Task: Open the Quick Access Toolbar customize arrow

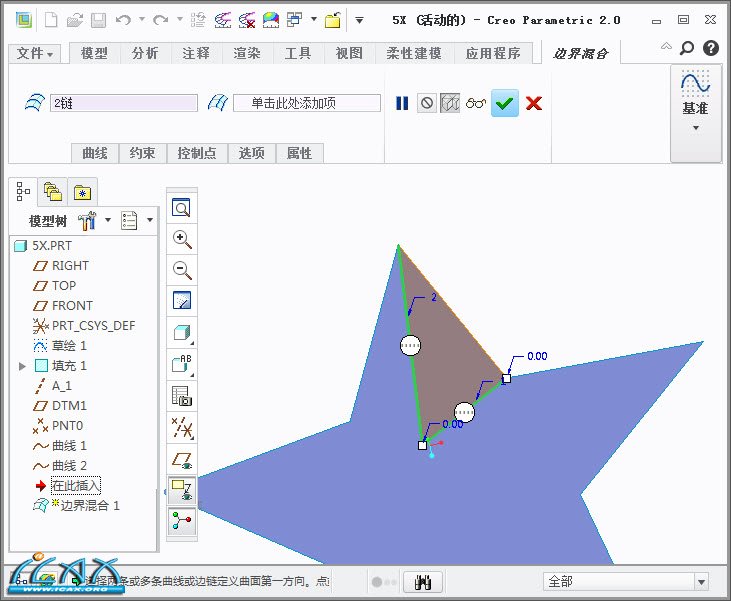Action: (359, 20)
